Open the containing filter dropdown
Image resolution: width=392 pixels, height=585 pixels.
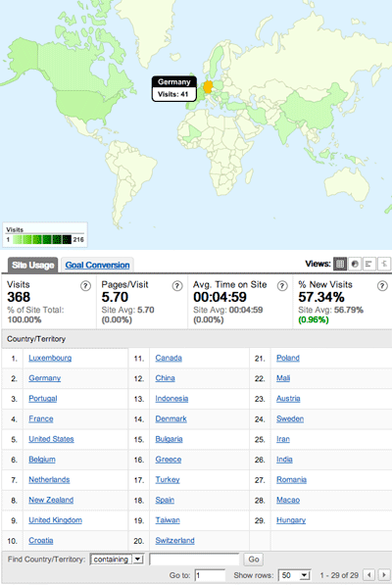117,560
